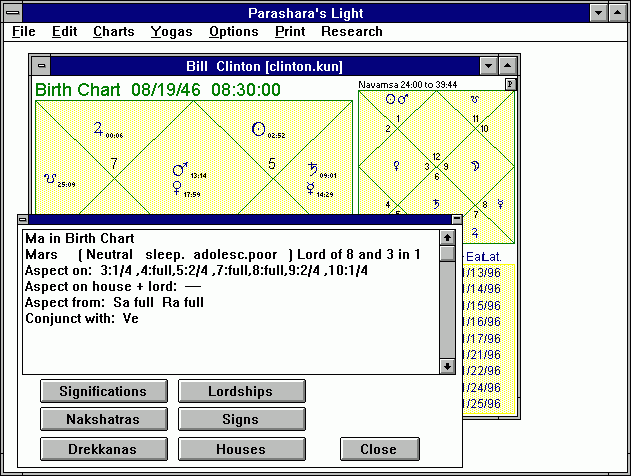Open the Print menu
Image resolution: width=631 pixels, height=476 pixels.
(290, 31)
